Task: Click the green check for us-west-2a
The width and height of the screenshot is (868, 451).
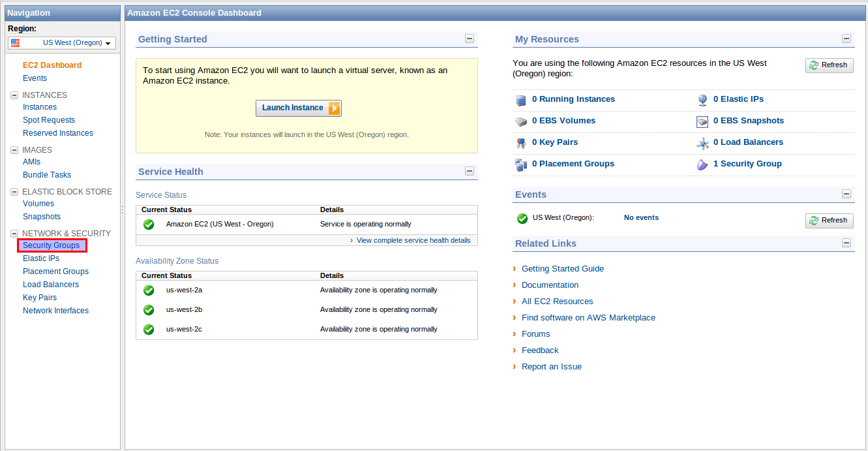Action: (x=149, y=290)
